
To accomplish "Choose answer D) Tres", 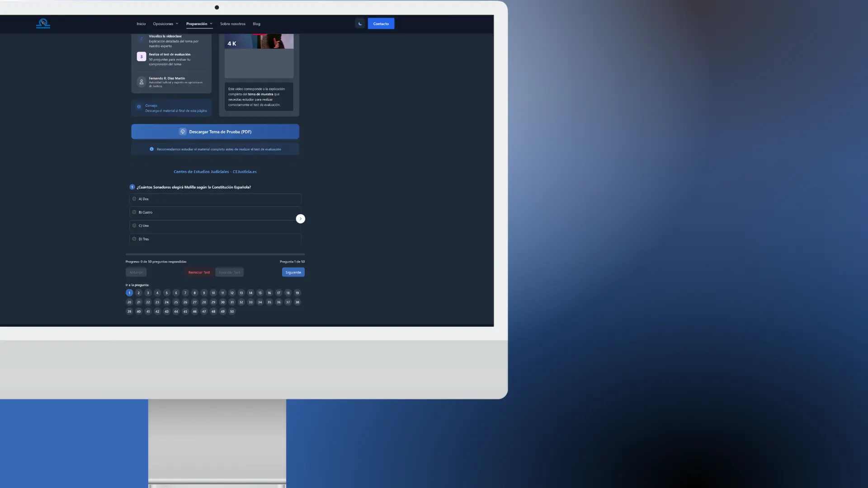I will tap(134, 239).
